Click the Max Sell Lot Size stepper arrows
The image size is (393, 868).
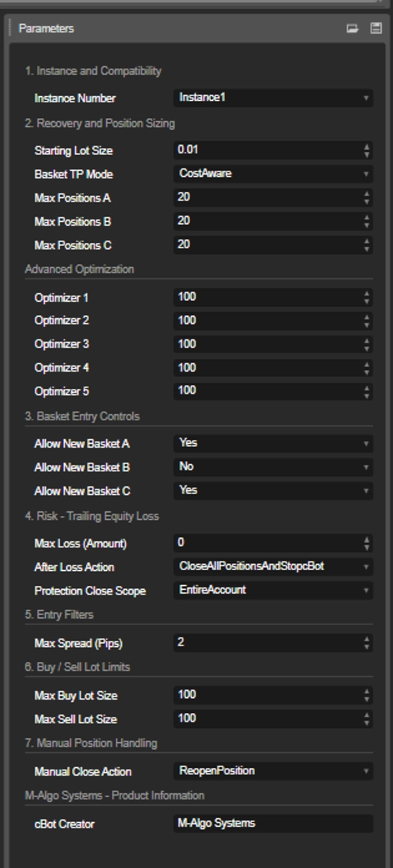pos(367,719)
